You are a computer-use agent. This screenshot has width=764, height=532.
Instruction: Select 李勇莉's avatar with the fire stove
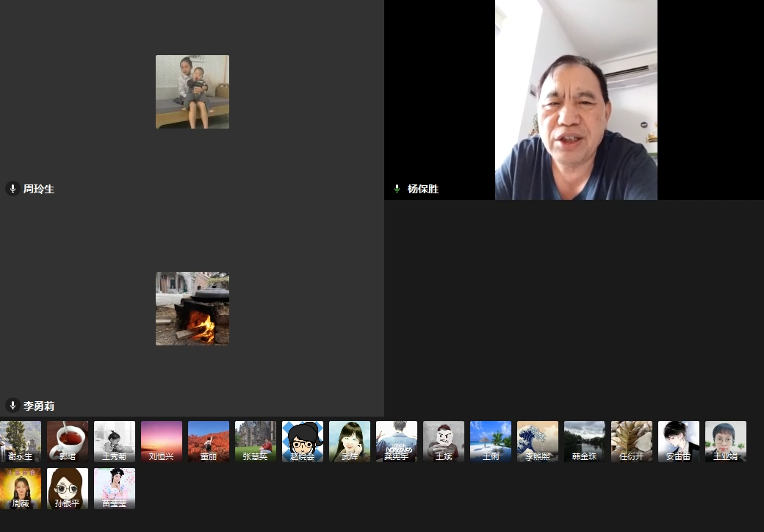click(x=192, y=309)
